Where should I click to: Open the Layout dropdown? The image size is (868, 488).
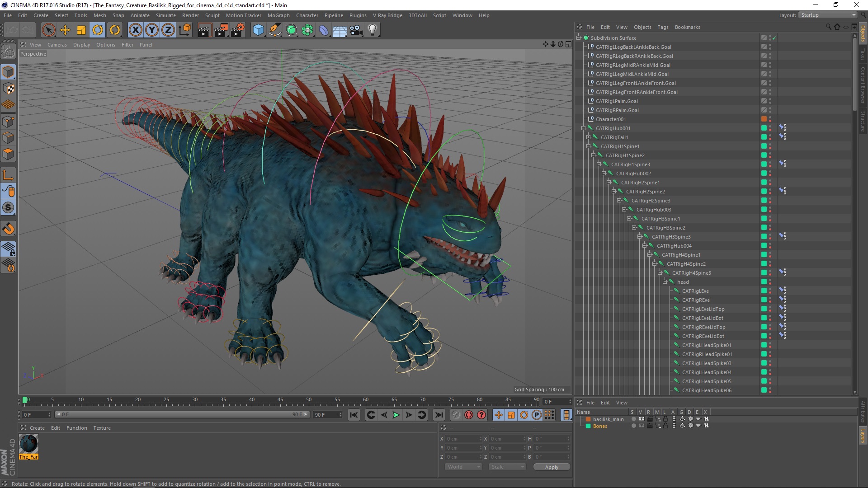point(828,15)
